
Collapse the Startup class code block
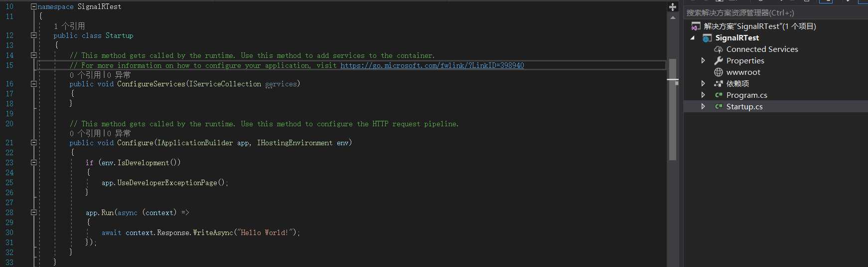click(x=33, y=35)
